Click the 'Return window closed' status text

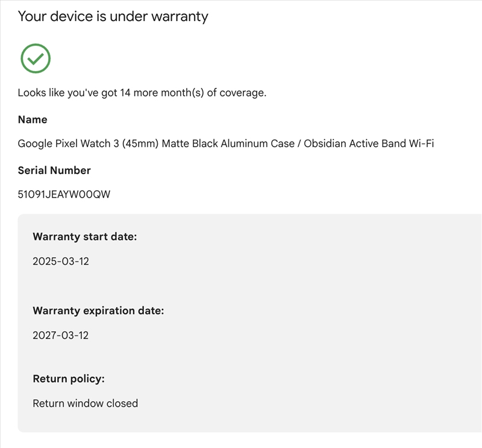point(85,403)
